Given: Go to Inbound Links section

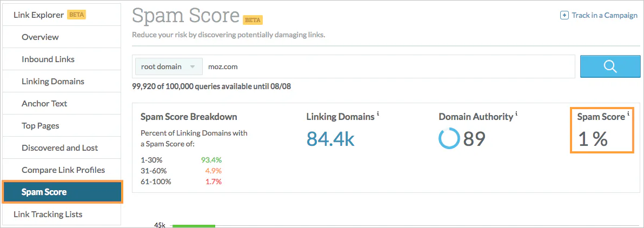Looking at the screenshot, I should (48, 59).
